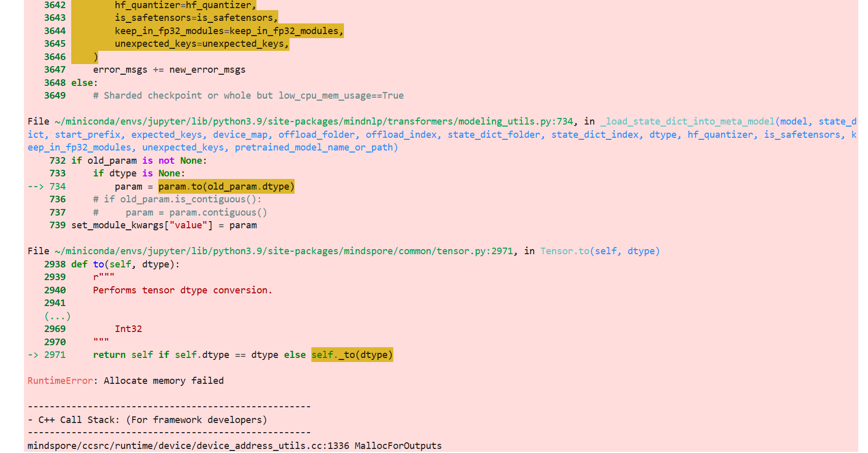
Task: Click the set_module_kwargs["value"] line
Action: (x=164, y=225)
